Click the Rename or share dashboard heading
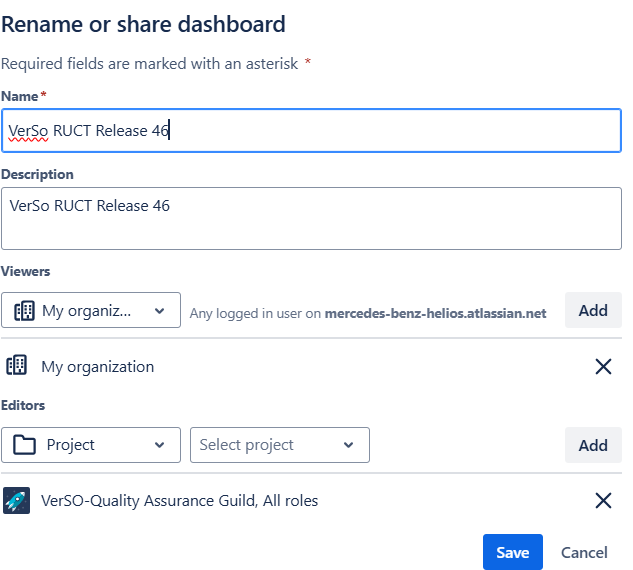The width and height of the screenshot is (633, 570). coord(143,24)
